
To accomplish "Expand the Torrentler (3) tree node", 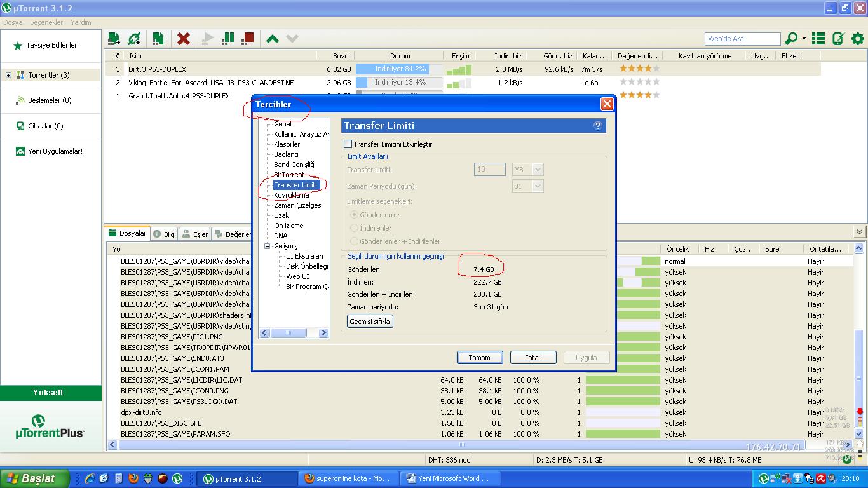I will 8,75.
